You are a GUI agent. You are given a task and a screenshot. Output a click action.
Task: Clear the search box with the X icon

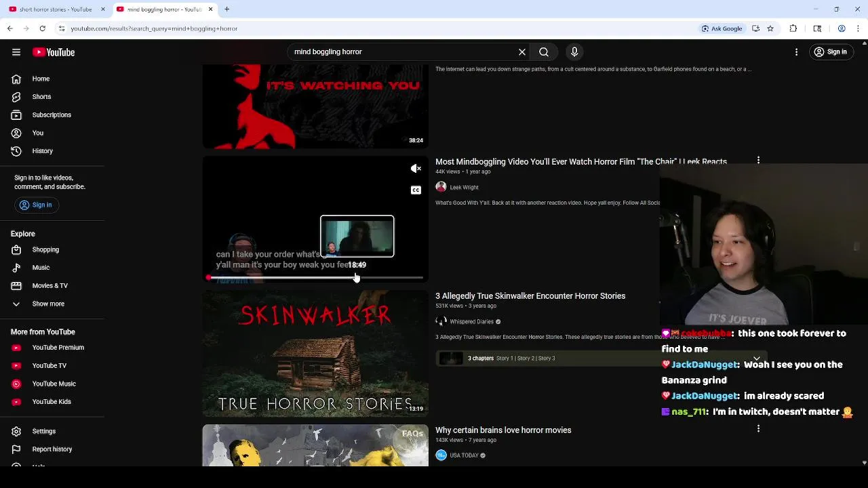pyautogui.click(x=522, y=52)
